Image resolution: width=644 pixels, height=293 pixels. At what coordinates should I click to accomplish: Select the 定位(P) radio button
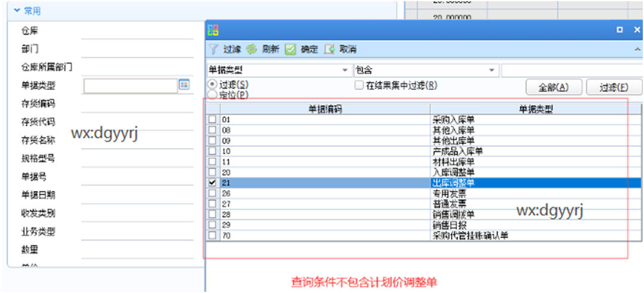(x=212, y=95)
